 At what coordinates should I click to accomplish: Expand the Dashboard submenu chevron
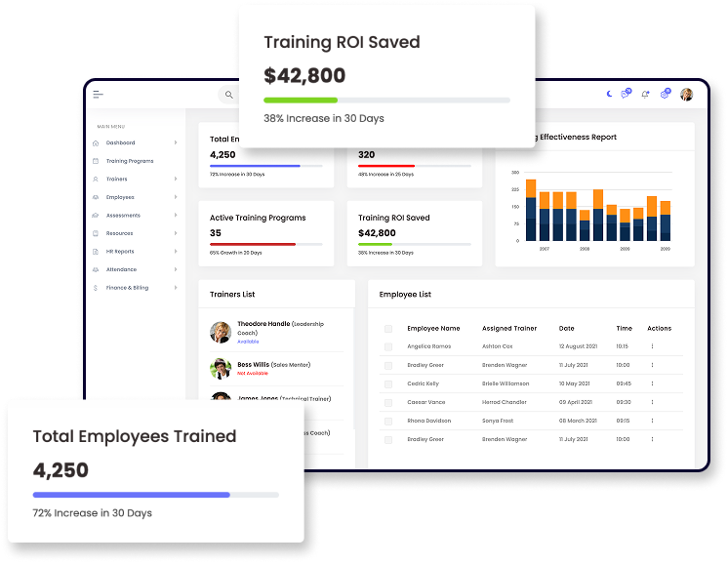(176, 142)
